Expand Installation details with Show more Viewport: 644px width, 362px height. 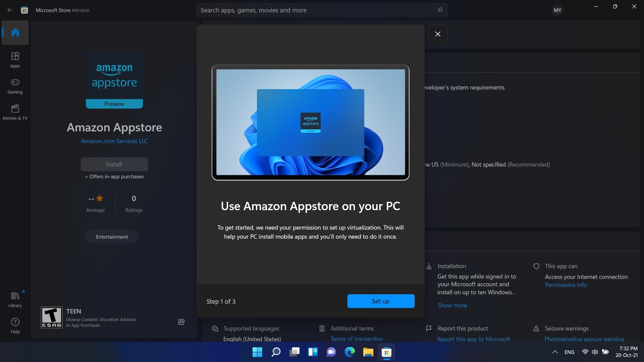(452, 305)
